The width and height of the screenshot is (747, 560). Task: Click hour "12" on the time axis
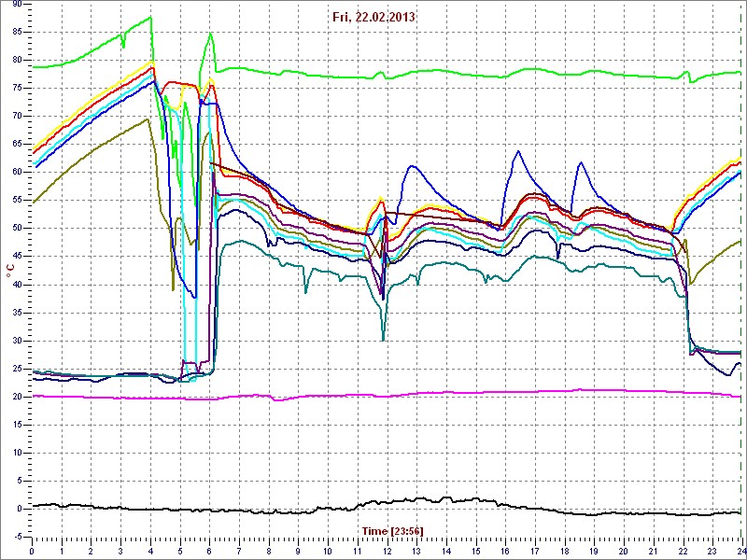(387, 552)
